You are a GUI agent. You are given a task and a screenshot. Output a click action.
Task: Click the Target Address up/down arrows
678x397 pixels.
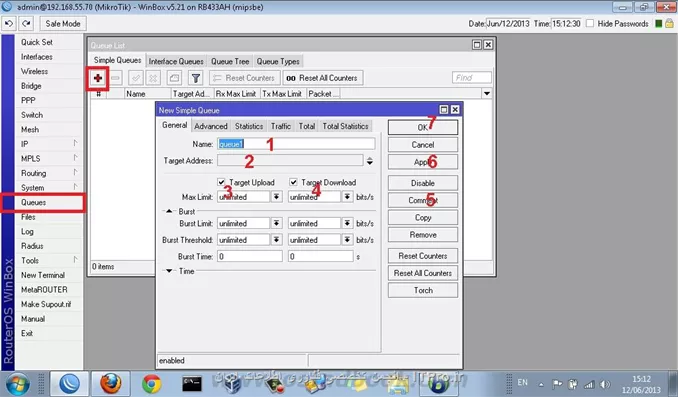pos(370,161)
